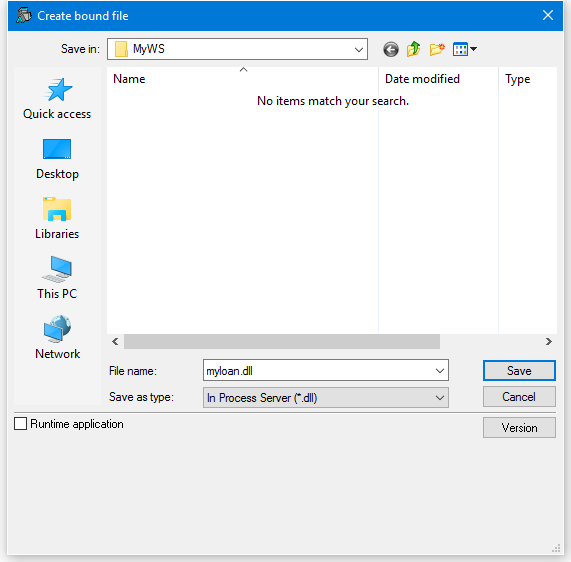Open the view menu icon
The width and height of the screenshot is (571, 562).
coord(464,49)
